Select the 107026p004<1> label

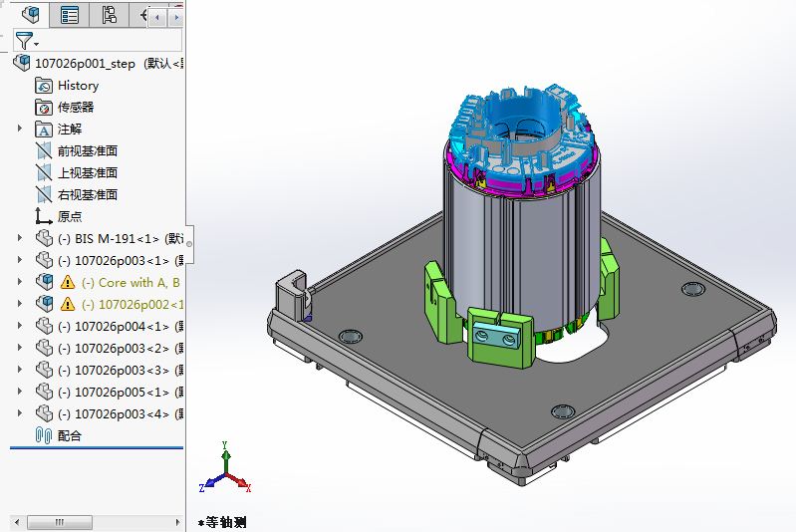(x=114, y=326)
